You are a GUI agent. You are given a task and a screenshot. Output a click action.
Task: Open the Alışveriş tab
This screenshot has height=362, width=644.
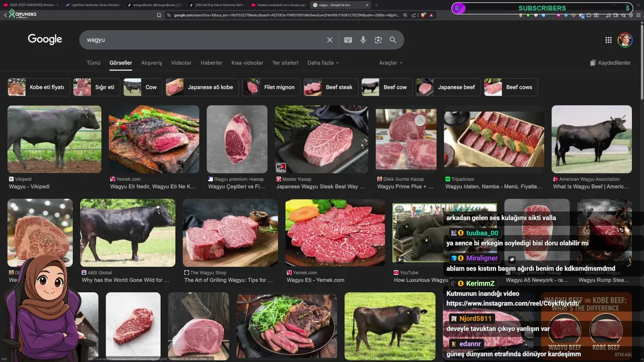pyautogui.click(x=151, y=63)
